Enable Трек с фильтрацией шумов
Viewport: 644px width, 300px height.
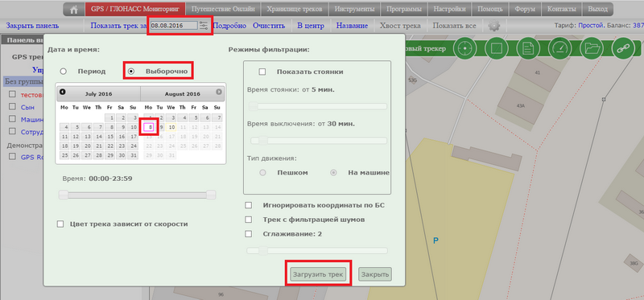point(249,220)
